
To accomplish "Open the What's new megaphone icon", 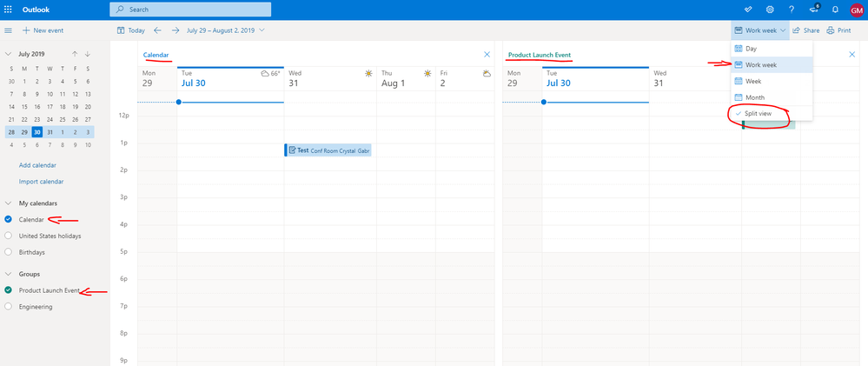I will [814, 9].
